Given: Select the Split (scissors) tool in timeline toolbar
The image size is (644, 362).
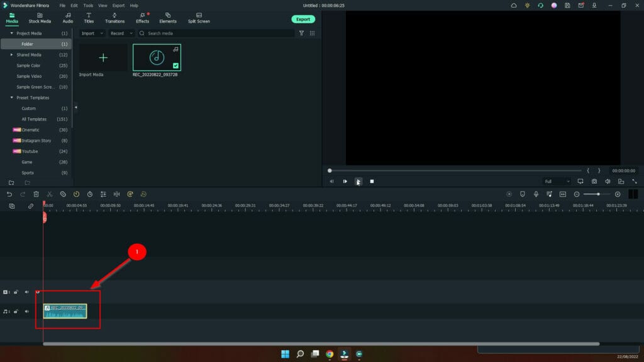Looking at the screenshot, I should [49, 194].
